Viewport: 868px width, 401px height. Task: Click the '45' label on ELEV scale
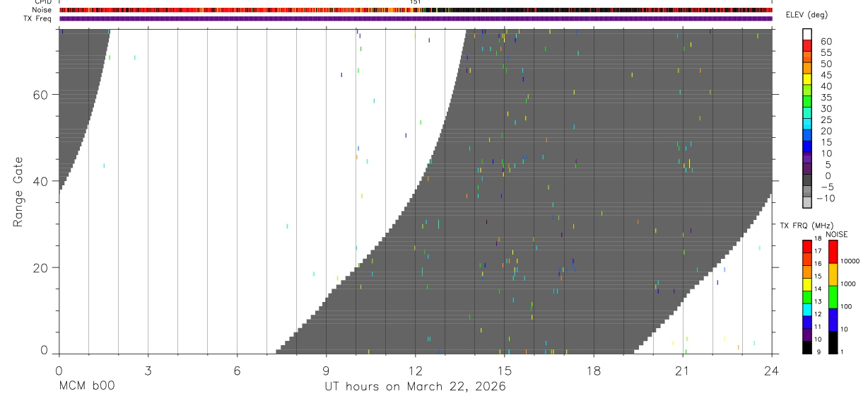tap(826, 75)
